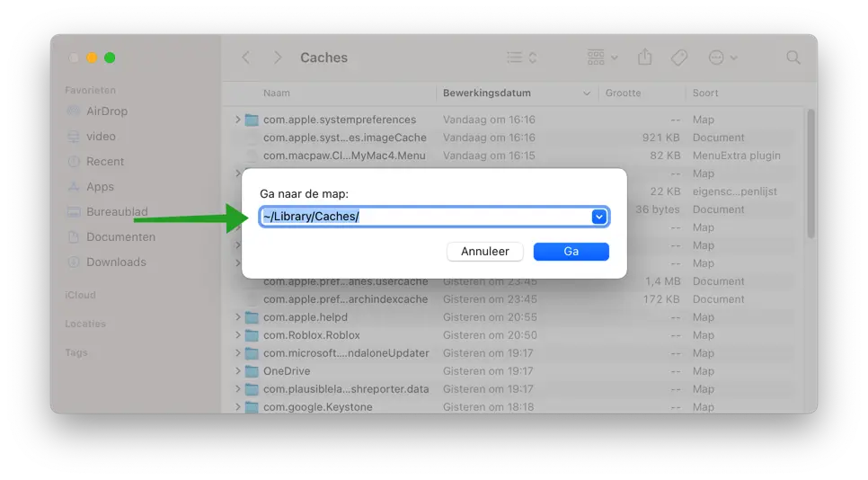This screenshot has height=480, width=868.
Task: Open the group-by options icon
Action: click(x=602, y=57)
